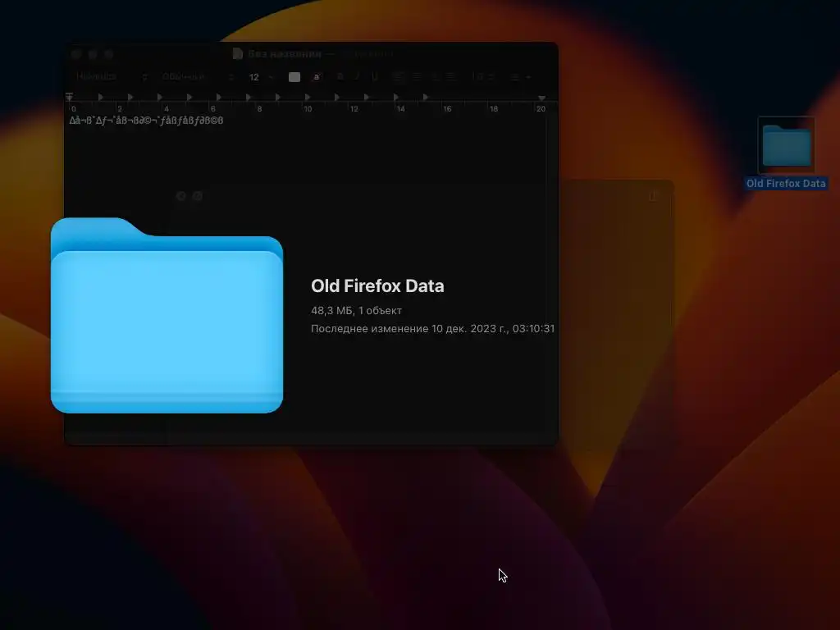Click the Old Firefox Data desktop label
The height and width of the screenshot is (630, 840).
point(786,183)
